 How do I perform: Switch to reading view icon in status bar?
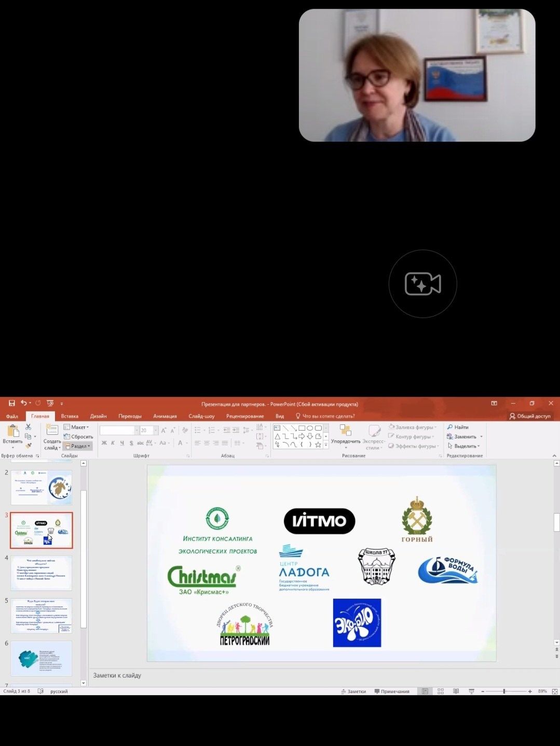(456, 692)
